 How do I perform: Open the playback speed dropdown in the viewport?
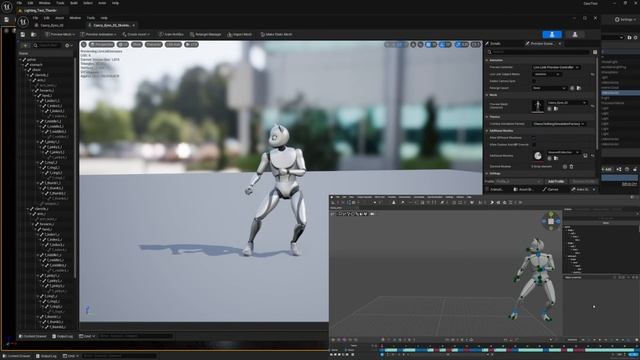[191, 44]
